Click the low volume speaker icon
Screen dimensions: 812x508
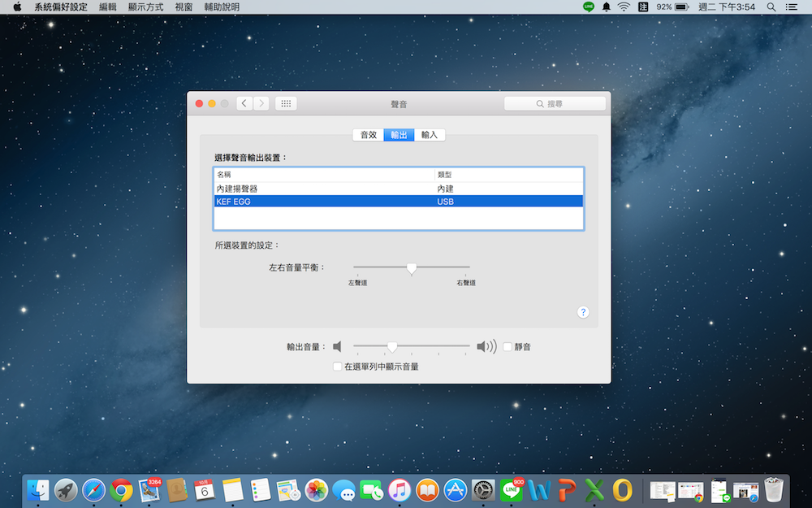337,347
